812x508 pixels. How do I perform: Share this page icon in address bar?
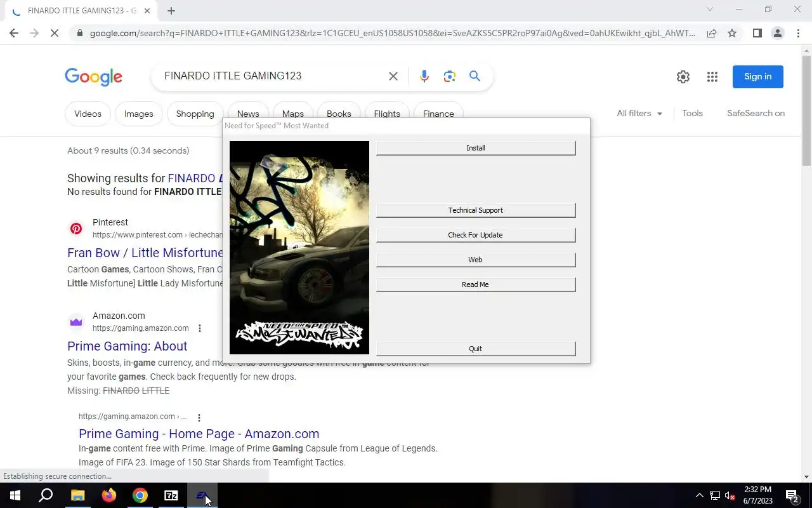click(712, 33)
